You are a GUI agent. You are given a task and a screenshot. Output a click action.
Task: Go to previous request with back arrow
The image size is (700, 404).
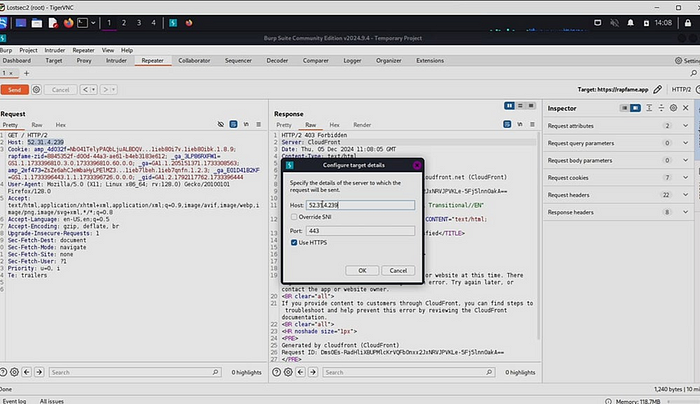pyautogui.click(x=85, y=90)
